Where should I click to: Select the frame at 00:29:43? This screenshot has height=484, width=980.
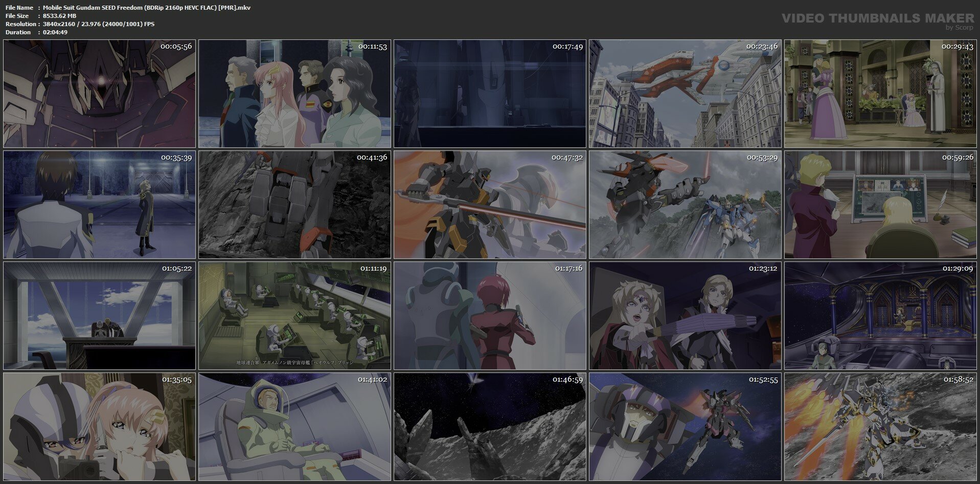click(x=880, y=94)
